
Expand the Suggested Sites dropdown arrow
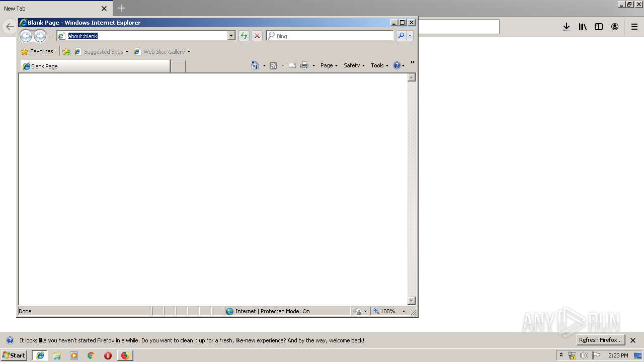(x=127, y=51)
